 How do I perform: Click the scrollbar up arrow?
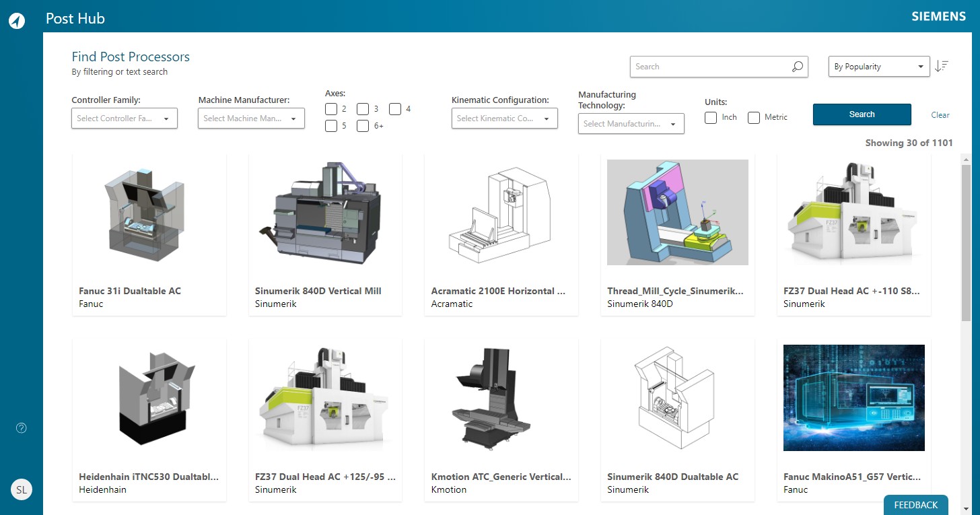click(x=966, y=160)
